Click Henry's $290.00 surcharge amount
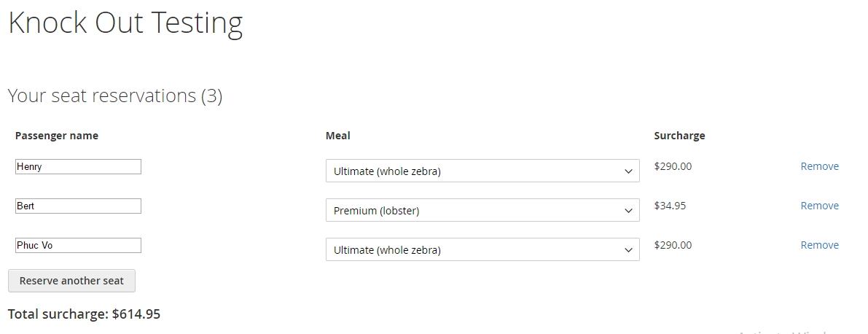 pyautogui.click(x=673, y=166)
